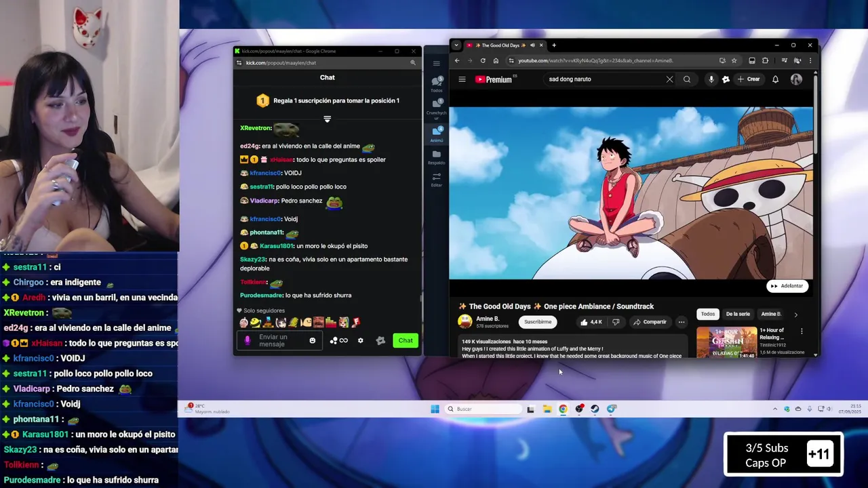Click the YouTube search magnifier button
Screen dimensions: 868x488
[x=687, y=79]
